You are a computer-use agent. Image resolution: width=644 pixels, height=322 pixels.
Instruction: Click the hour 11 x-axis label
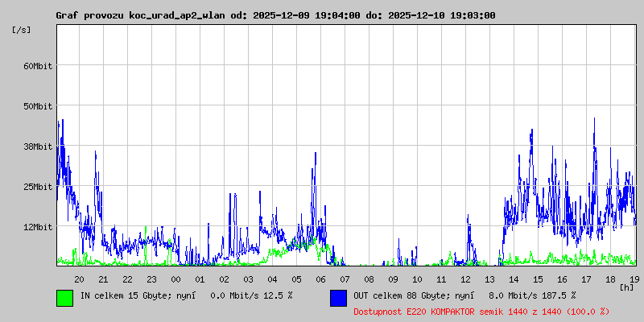441,279
